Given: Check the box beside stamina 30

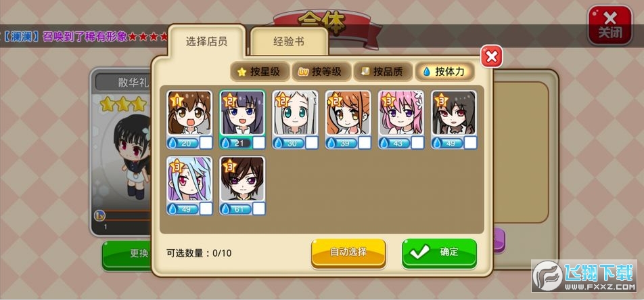Looking at the screenshot, I should coord(311,143).
